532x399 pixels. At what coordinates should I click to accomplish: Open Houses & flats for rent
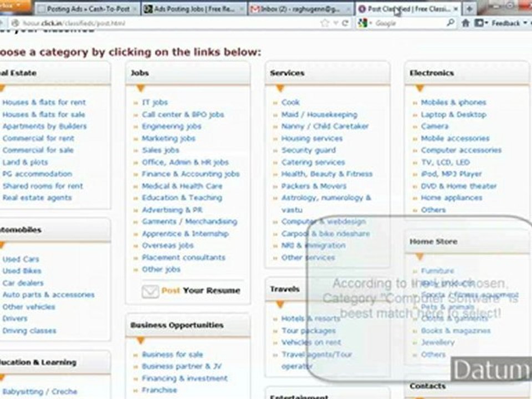click(x=44, y=103)
